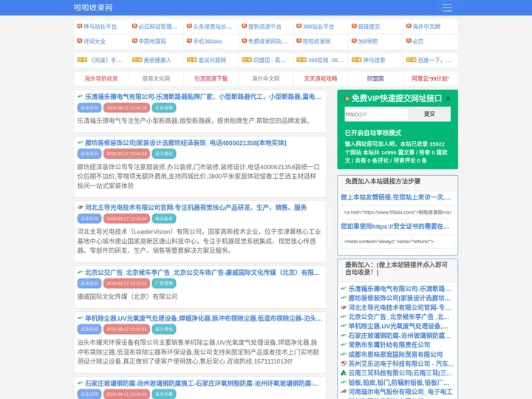The width and height of the screenshot is (532, 399).
Task: Click 点击访问 under 北京公交广告 entry
Action: point(89,283)
